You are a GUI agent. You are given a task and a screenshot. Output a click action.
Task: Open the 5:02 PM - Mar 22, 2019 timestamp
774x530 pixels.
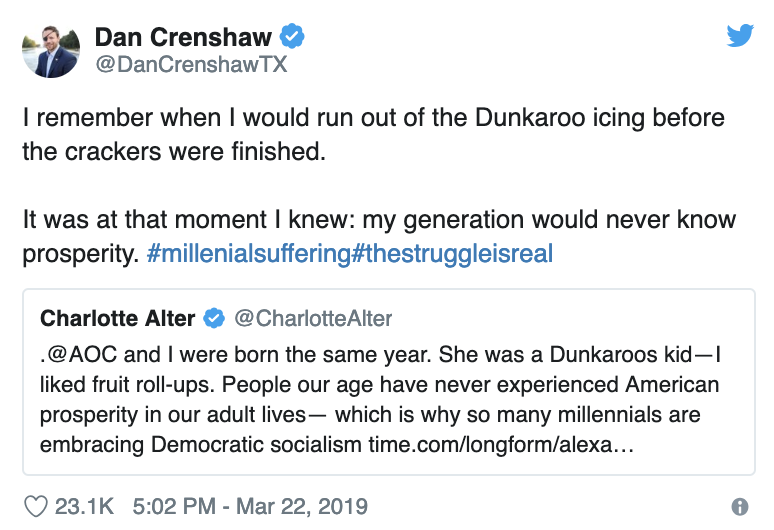pos(250,506)
